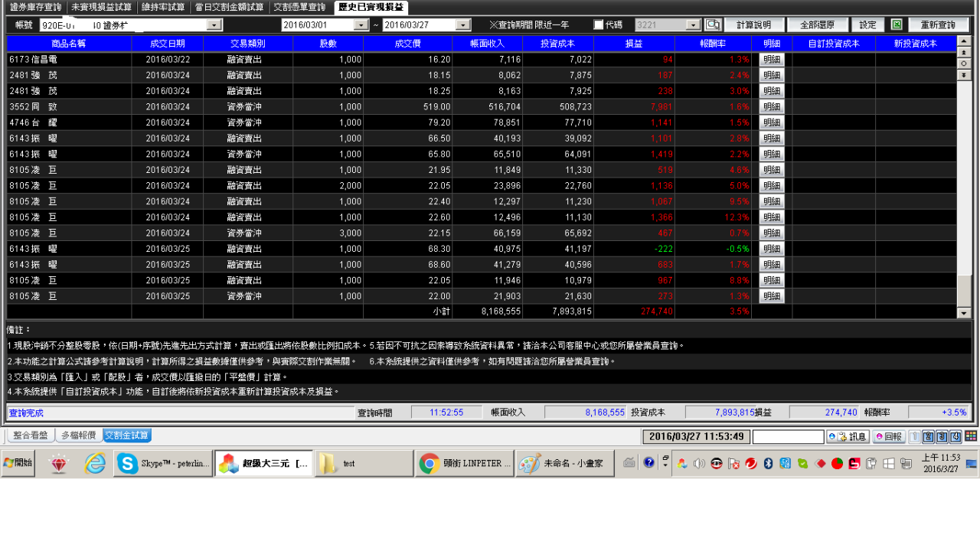Open the 回報 report panel
The image size is (980, 551).
(x=889, y=437)
